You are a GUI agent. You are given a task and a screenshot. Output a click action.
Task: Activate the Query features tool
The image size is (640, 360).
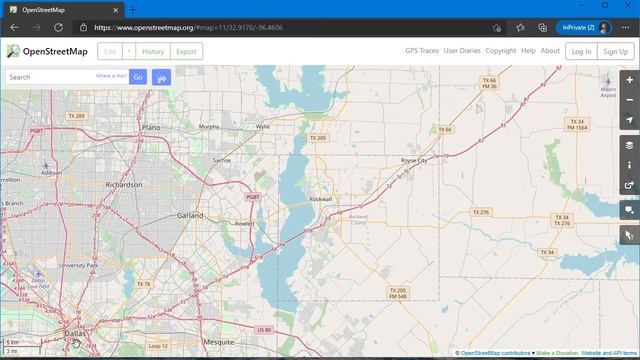pos(629,235)
